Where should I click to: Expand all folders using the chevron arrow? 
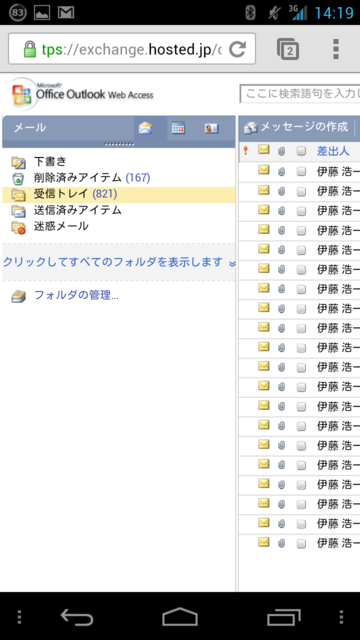232,264
